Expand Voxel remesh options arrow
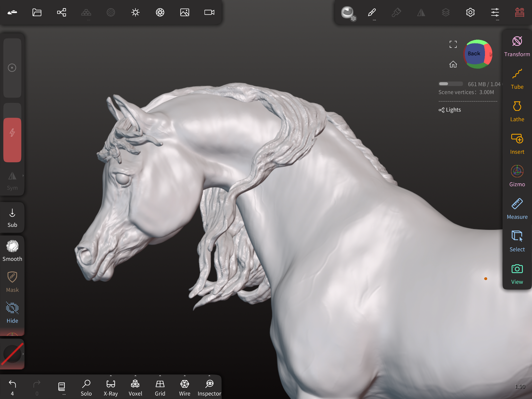The width and height of the screenshot is (532, 399). (x=135, y=376)
